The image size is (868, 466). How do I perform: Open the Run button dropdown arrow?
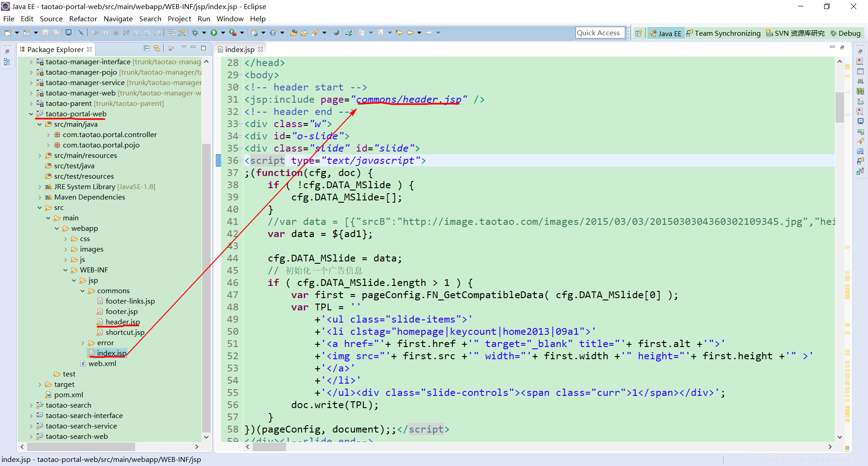(222, 33)
